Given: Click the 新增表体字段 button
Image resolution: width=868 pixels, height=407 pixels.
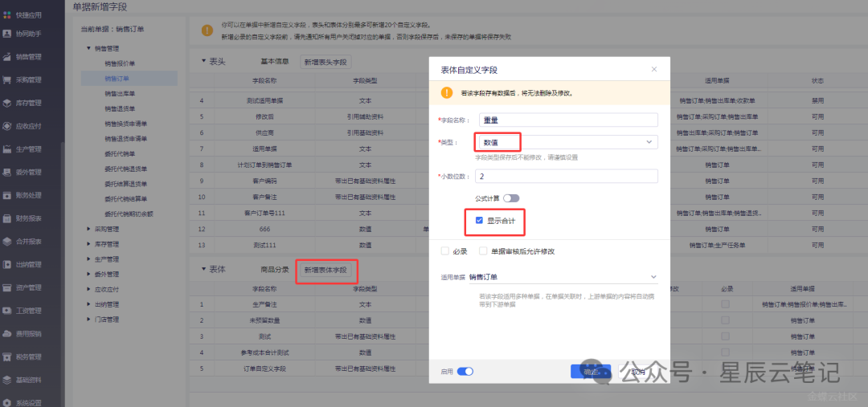Looking at the screenshot, I should [x=325, y=271].
